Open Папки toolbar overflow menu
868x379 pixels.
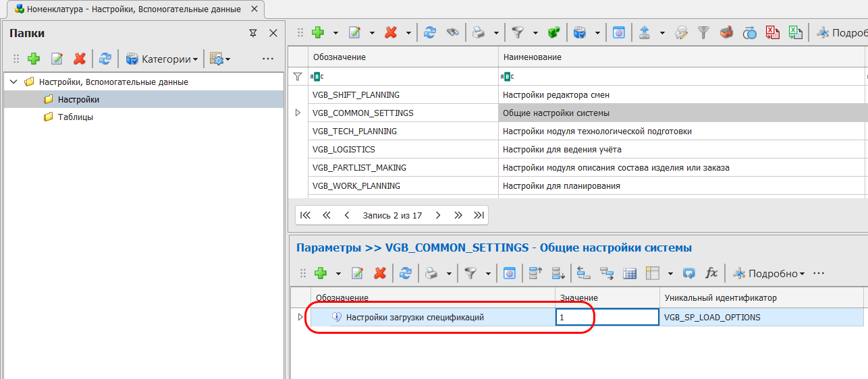tap(268, 59)
